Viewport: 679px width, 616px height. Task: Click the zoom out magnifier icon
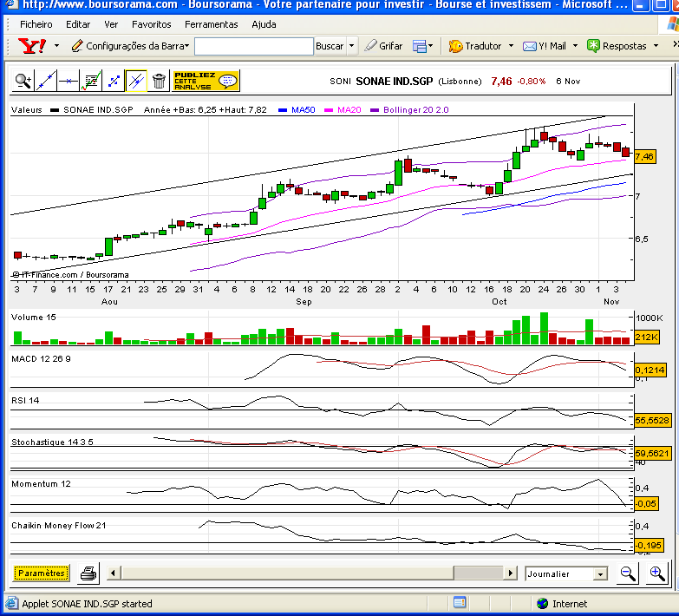pyautogui.click(x=628, y=573)
